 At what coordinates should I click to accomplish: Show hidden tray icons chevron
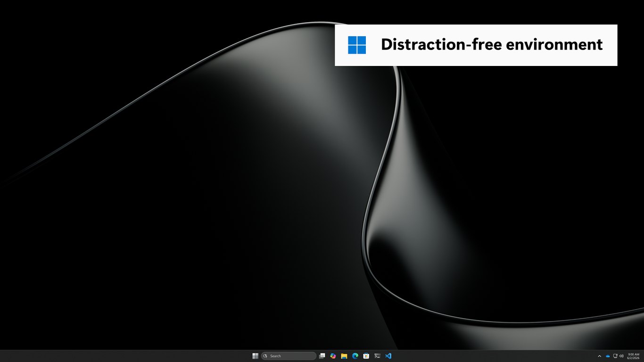(600, 356)
